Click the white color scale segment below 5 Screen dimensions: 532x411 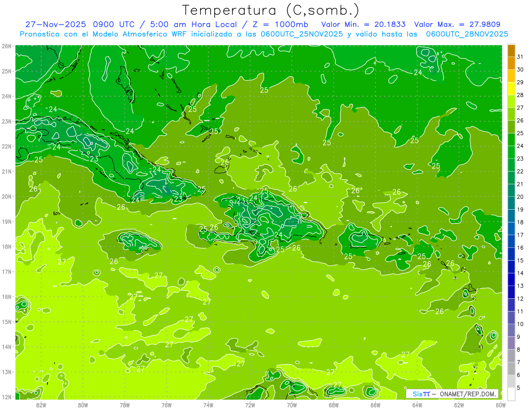click(x=511, y=394)
